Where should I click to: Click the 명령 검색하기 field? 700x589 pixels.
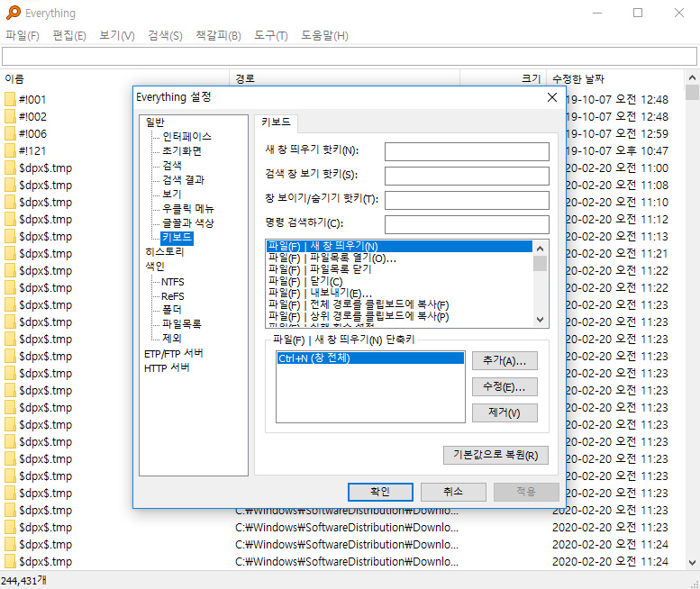point(467,224)
